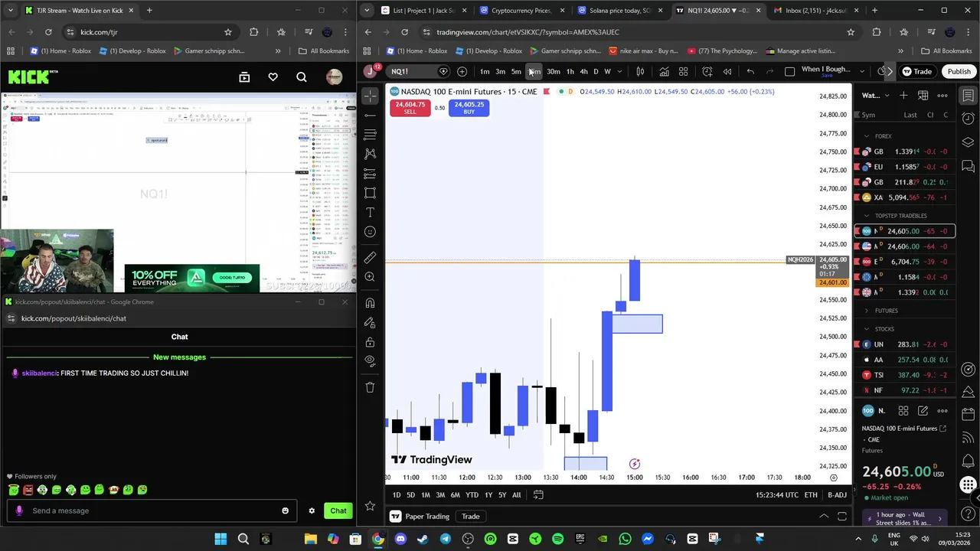Click the compare or add symbol plus icon
This screenshot has height=551, width=980.
click(x=462, y=72)
